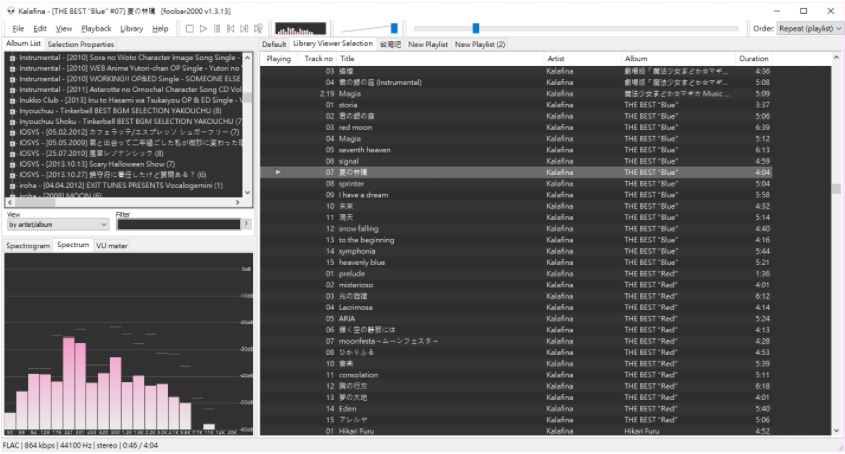This screenshot has width=845, height=454.
Task: Open the File menu
Action: (x=18, y=29)
